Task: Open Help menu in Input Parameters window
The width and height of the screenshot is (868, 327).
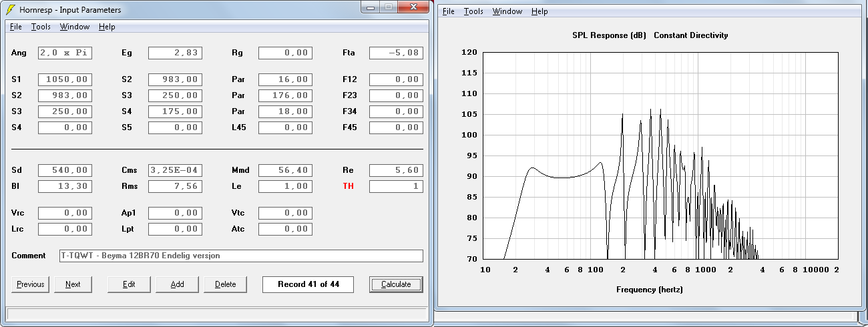Action: pyautogui.click(x=107, y=27)
